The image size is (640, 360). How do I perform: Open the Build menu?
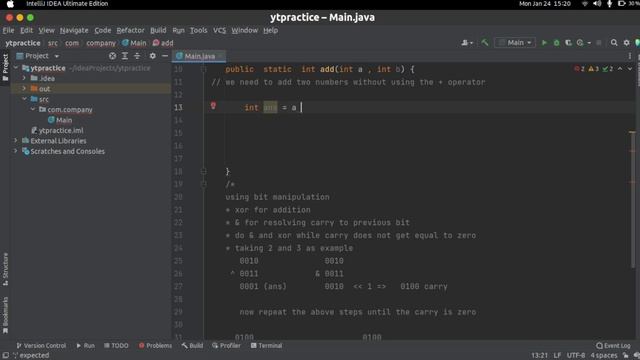[x=158, y=30]
